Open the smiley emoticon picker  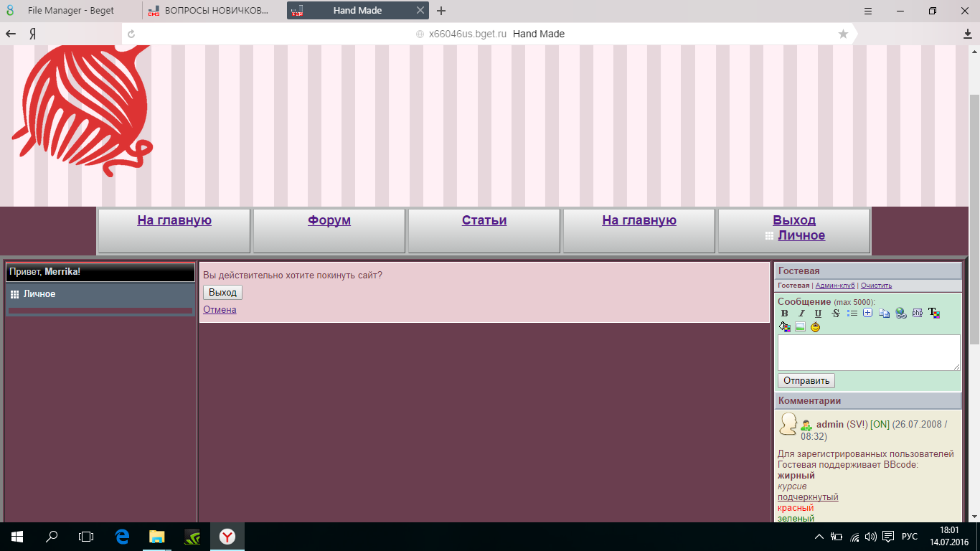pyautogui.click(x=815, y=327)
